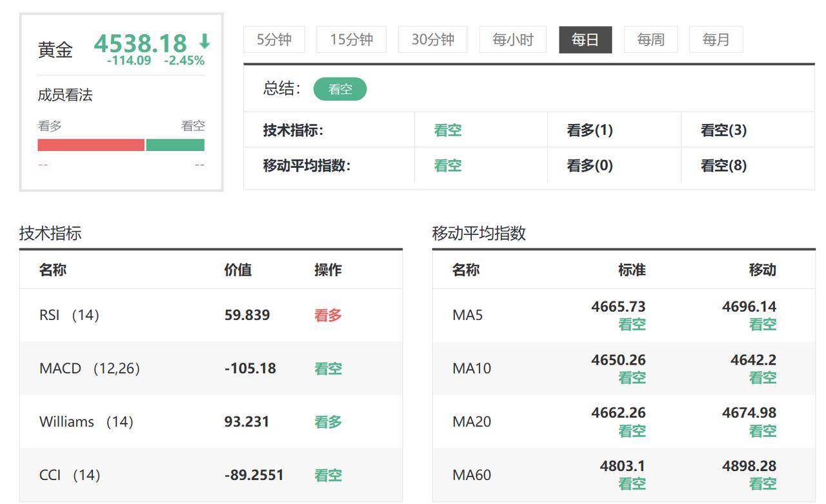Click the 总结 label
The height and width of the screenshot is (504, 826).
click(x=282, y=88)
